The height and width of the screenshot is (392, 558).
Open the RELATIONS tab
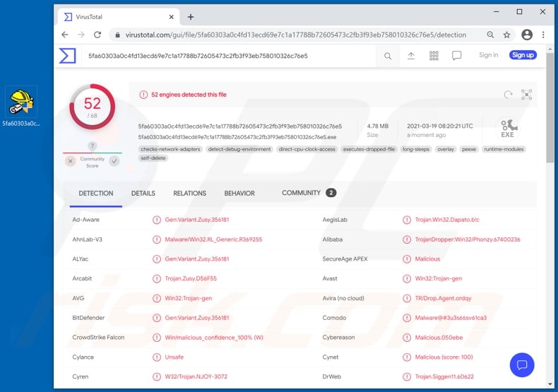pos(190,194)
